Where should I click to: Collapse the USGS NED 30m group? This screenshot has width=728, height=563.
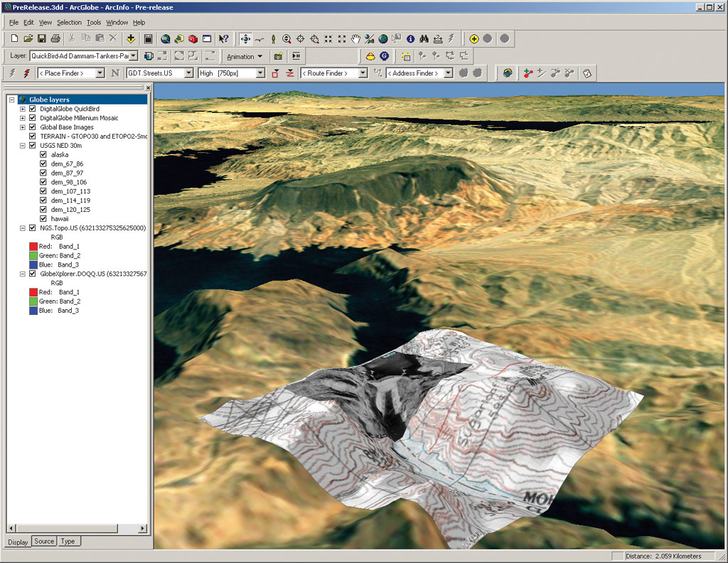click(23, 145)
